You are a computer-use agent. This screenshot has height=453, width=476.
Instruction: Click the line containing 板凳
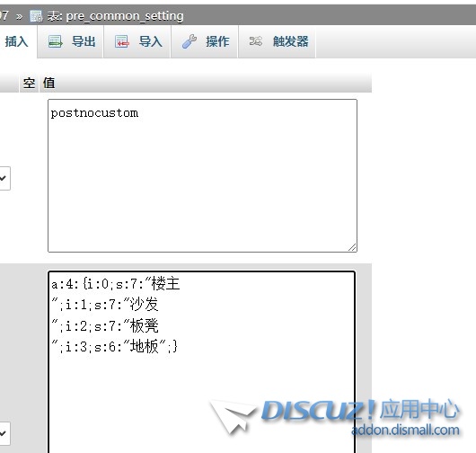tap(105, 326)
